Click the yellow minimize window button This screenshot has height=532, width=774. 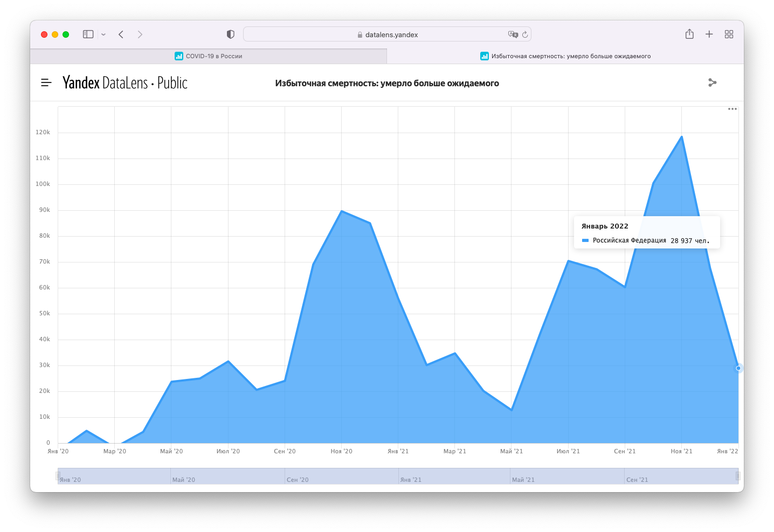point(55,34)
